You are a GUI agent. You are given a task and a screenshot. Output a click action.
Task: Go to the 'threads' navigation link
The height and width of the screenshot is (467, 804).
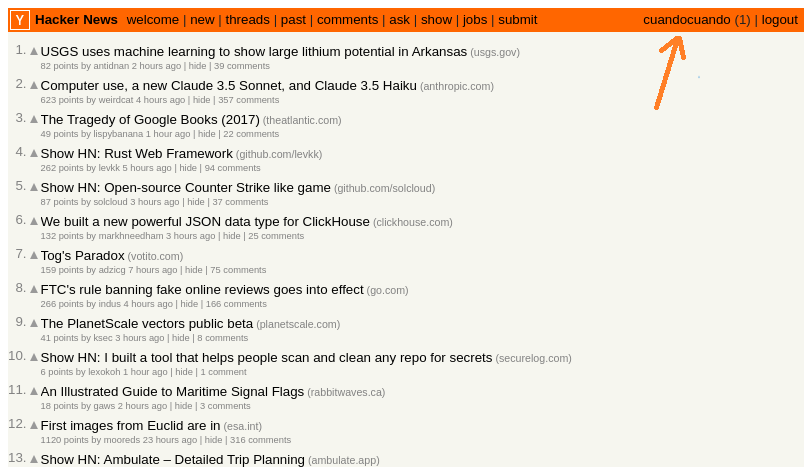tap(247, 20)
